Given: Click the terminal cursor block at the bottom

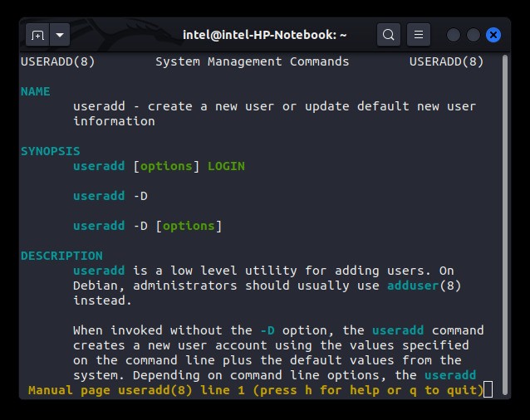Looking at the screenshot, I should [x=488, y=389].
